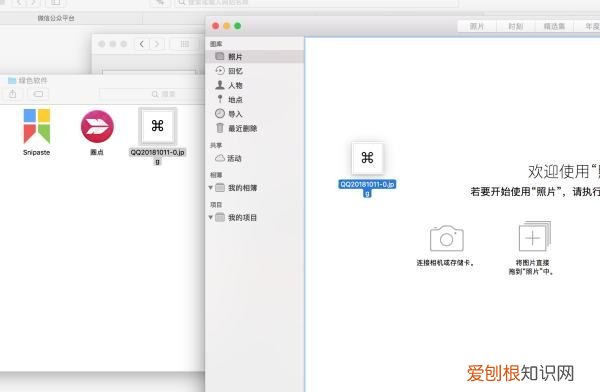Switch to the 精选集 tab in Photos toolbar
This screenshot has width=600, height=392.
[x=554, y=26]
